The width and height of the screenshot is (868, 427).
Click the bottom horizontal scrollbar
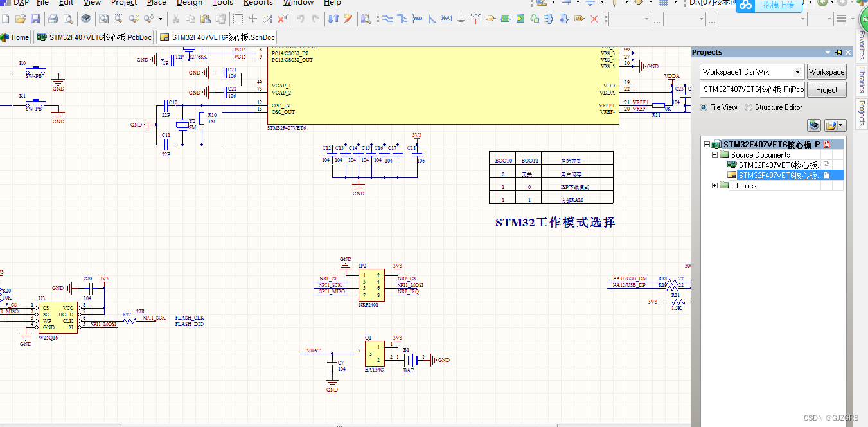(341, 424)
